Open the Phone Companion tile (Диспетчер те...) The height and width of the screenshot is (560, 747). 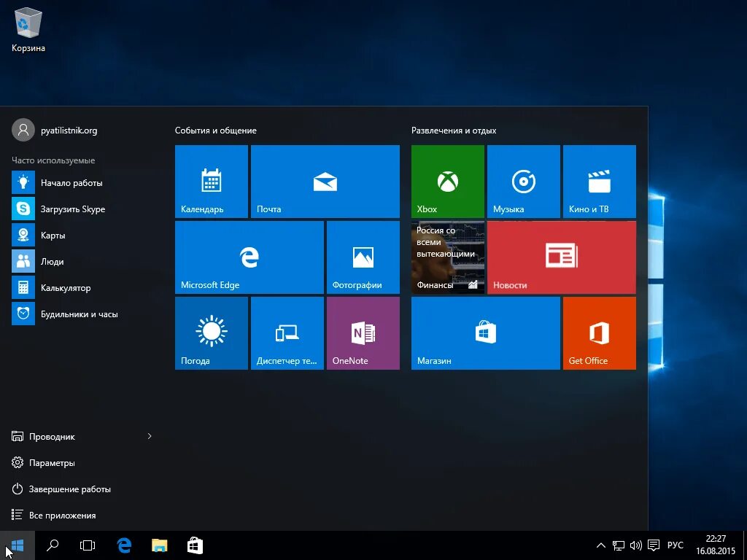click(287, 332)
